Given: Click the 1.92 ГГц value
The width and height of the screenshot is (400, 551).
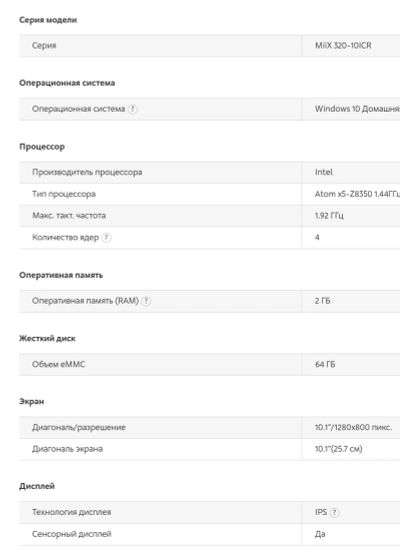Looking at the screenshot, I should coord(329,216).
